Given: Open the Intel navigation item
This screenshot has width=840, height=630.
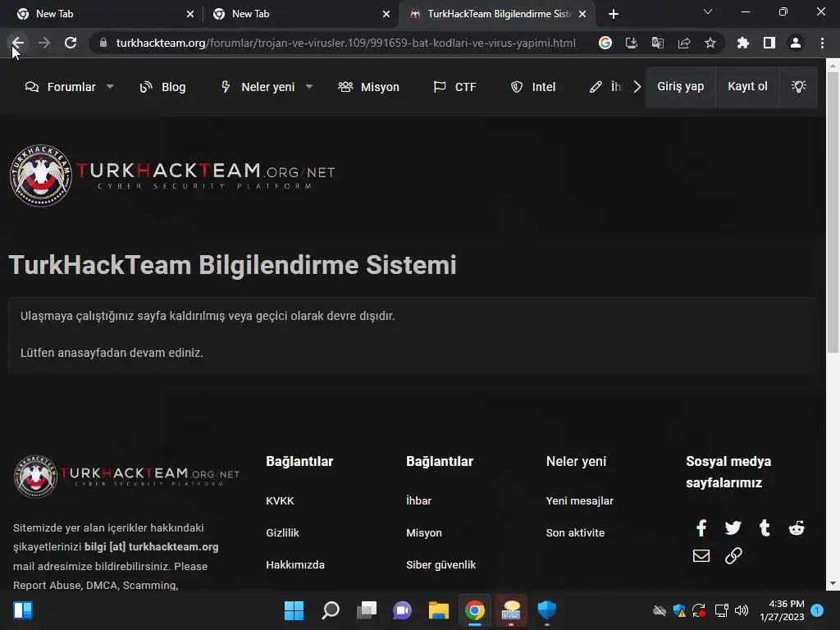Looking at the screenshot, I should pyautogui.click(x=532, y=87).
